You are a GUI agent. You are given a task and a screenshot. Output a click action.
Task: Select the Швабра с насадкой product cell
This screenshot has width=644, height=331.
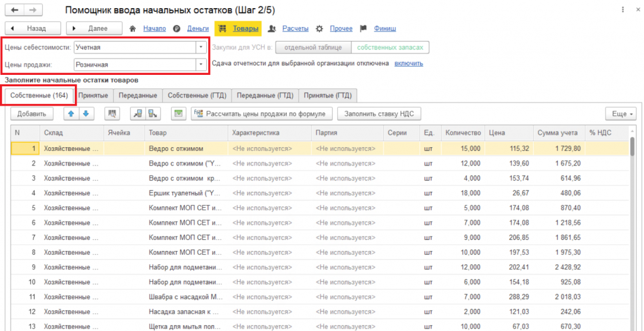[186, 297]
